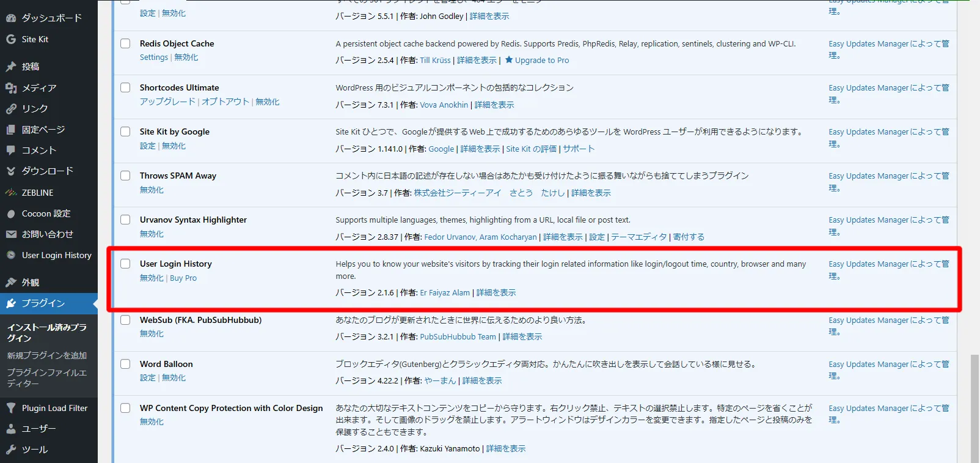Tick the Redis Object Cache checkbox
980x463 pixels.
coord(125,43)
